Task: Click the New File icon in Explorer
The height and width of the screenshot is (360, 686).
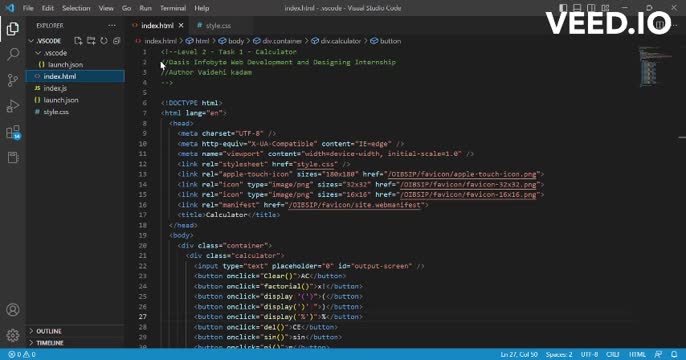Action: click(78, 41)
